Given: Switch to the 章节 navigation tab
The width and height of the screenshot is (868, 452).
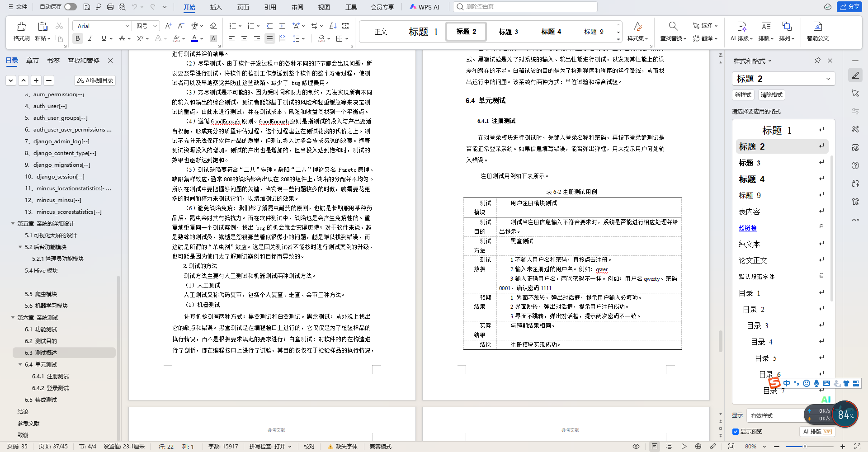Looking at the screenshot, I should coord(32,61).
